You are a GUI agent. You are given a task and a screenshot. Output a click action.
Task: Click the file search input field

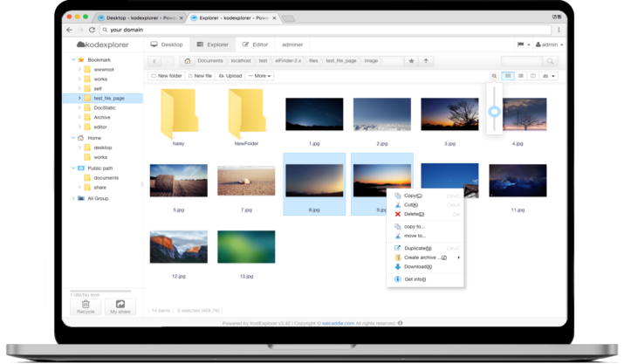(x=522, y=61)
